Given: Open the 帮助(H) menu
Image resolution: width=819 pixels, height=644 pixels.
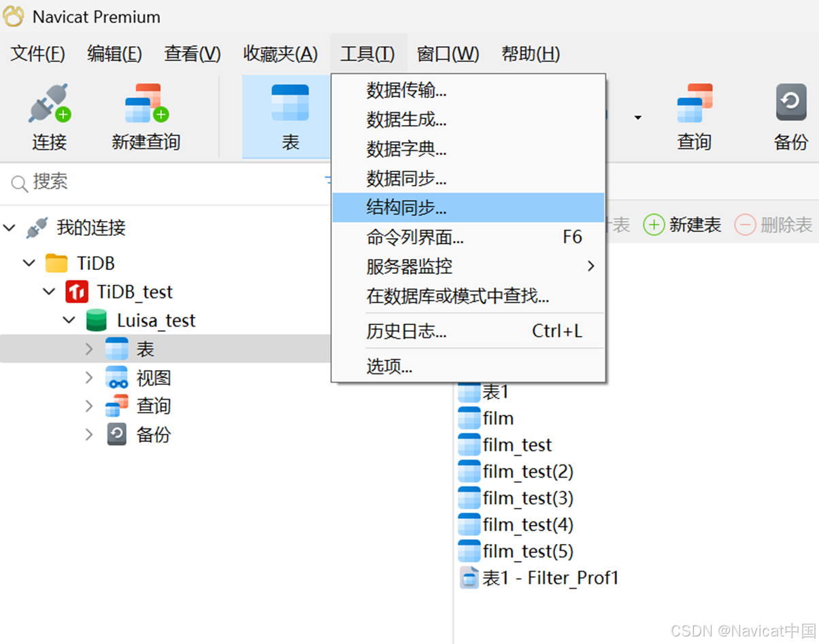Looking at the screenshot, I should [x=531, y=54].
